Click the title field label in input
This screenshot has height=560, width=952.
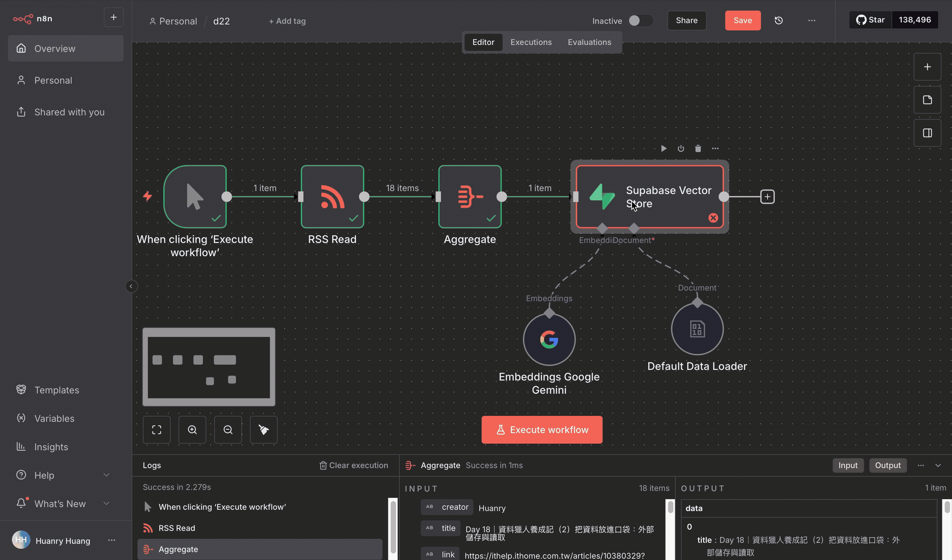point(441,528)
